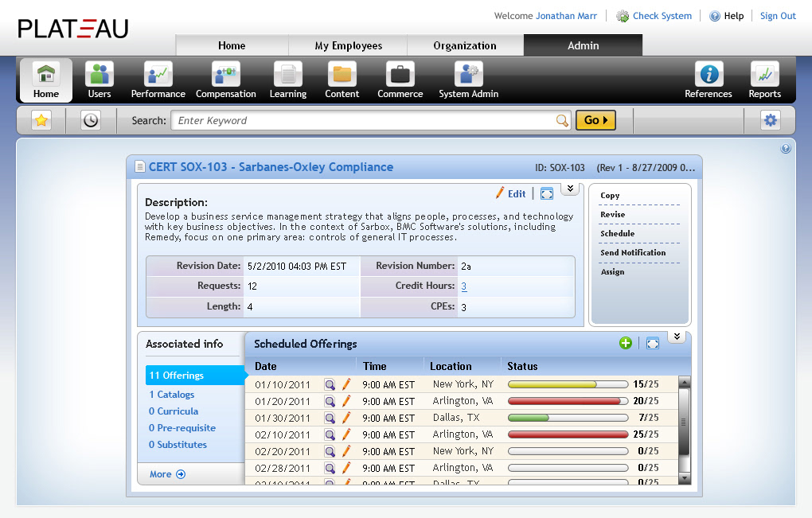Click the settings gear icon in search bar
Viewport: 812px width, 518px height.
click(x=771, y=121)
